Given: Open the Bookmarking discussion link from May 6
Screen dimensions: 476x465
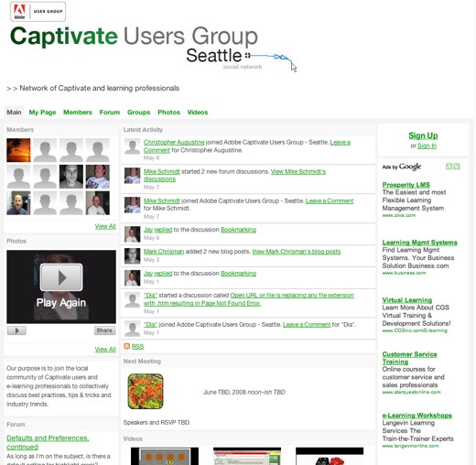Looking at the screenshot, I should click(x=238, y=230).
